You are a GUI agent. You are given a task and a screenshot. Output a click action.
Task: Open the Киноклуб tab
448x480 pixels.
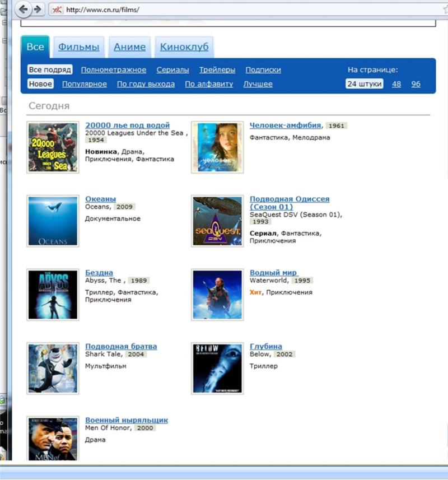tap(184, 47)
